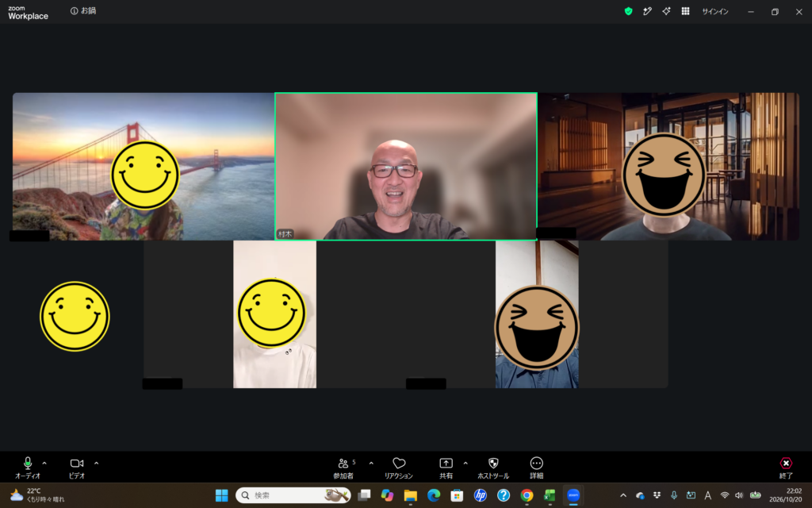Change layout with the grid view icon
The image size is (812, 508).
pyautogui.click(x=686, y=11)
